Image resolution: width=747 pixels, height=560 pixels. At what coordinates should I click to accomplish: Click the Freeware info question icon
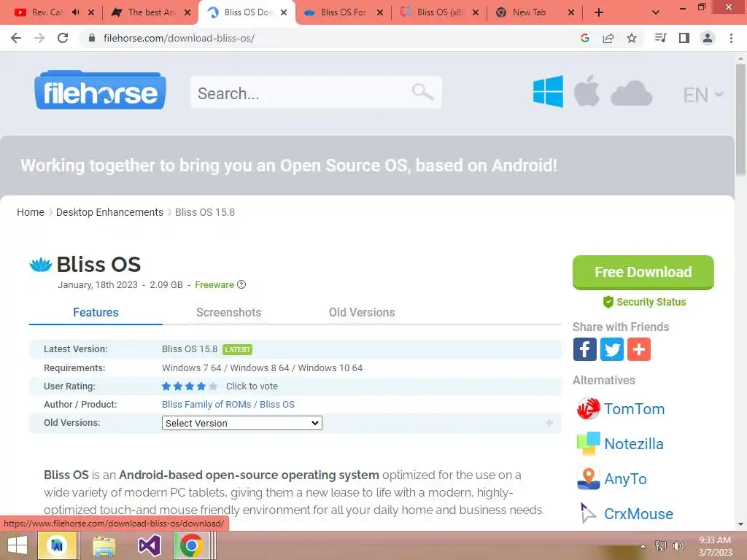(241, 284)
